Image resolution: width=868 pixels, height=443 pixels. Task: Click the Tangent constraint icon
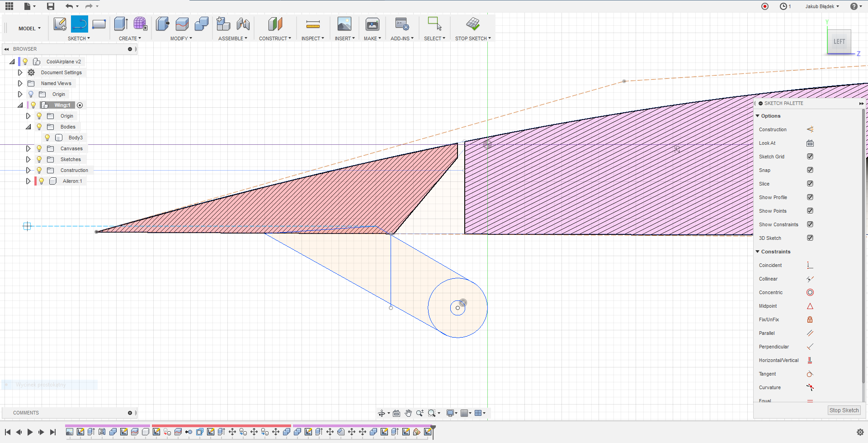pos(810,374)
